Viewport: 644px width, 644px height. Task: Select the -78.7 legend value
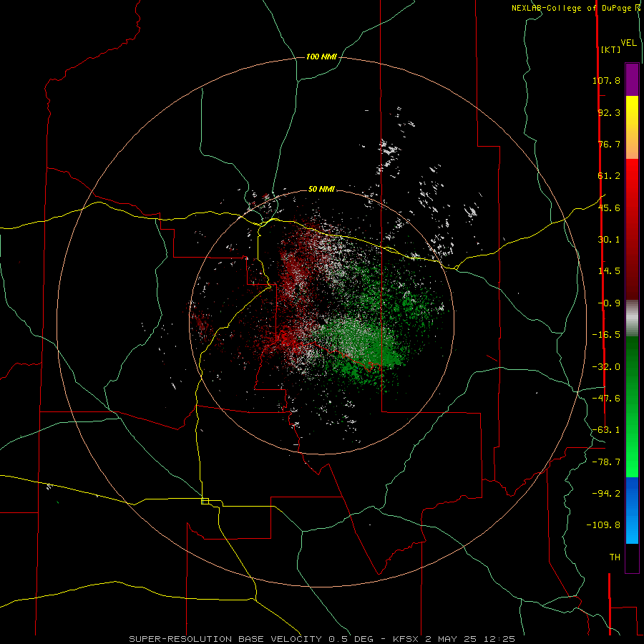point(606,462)
